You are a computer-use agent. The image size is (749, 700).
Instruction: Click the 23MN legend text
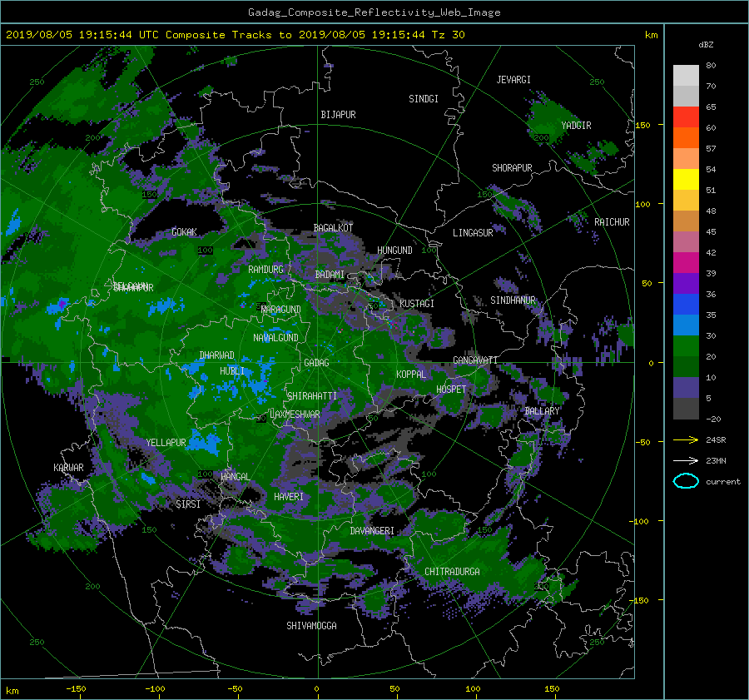point(716,461)
